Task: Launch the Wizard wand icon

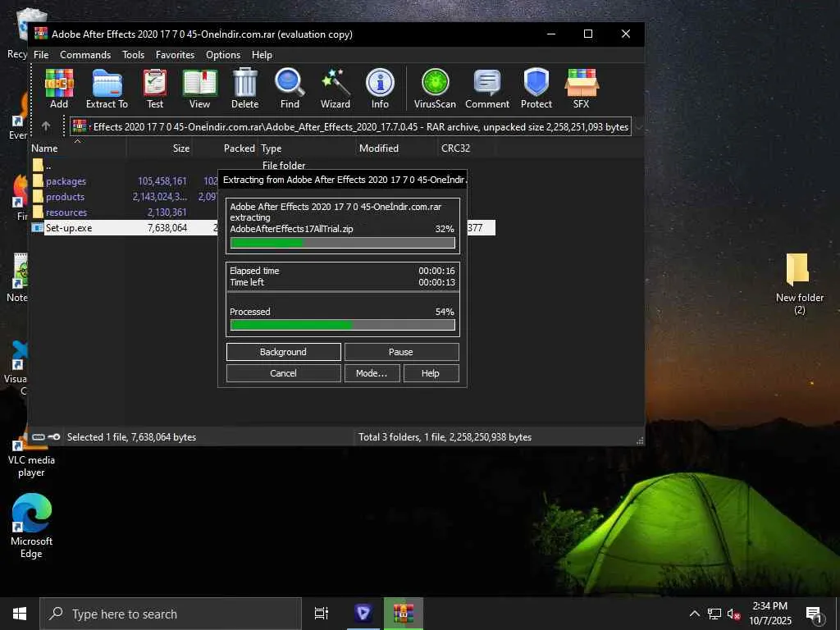Action: click(336, 89)
